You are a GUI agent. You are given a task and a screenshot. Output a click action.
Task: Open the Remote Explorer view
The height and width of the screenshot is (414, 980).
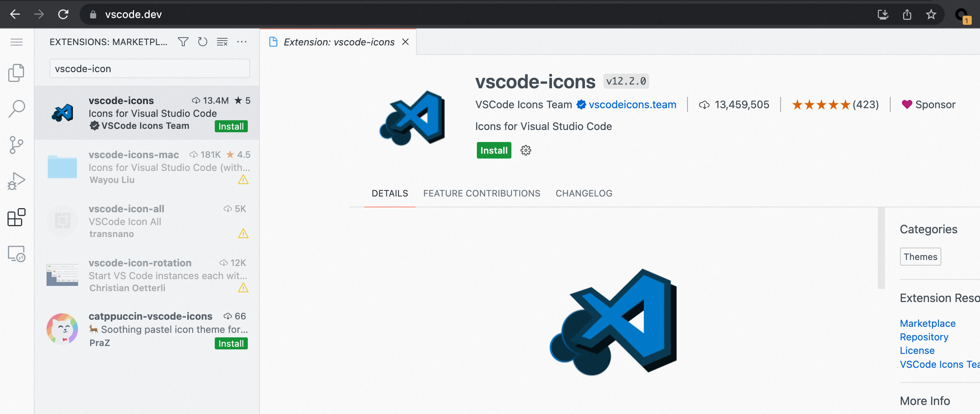click(16, 254)
